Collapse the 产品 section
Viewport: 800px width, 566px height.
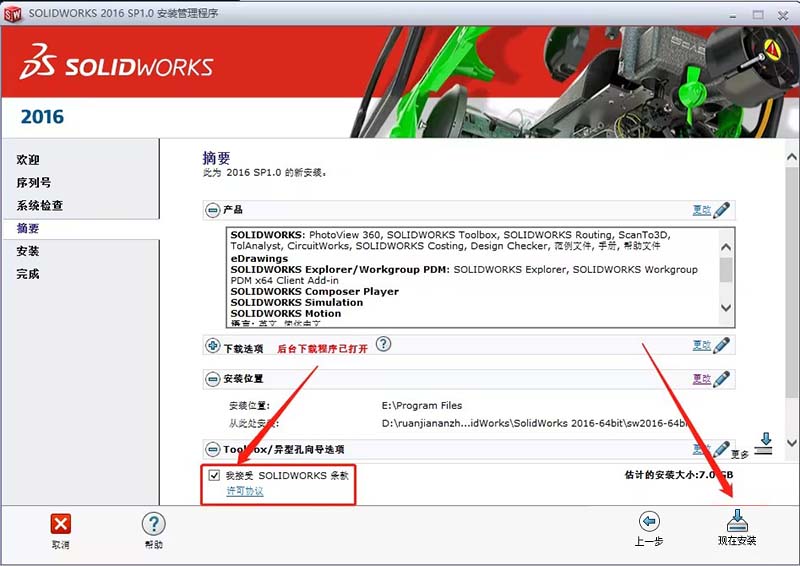coord(212,210)
